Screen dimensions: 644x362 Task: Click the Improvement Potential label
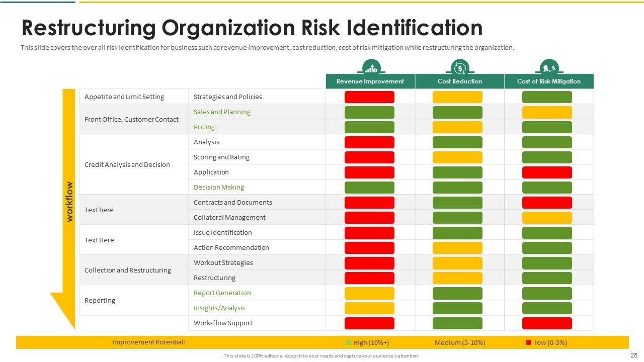pos(148,342)
